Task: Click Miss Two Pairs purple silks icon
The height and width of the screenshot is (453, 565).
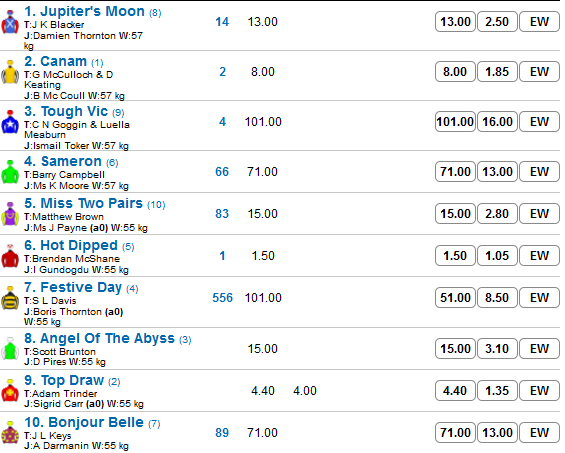Action: (x=10, y=214)
